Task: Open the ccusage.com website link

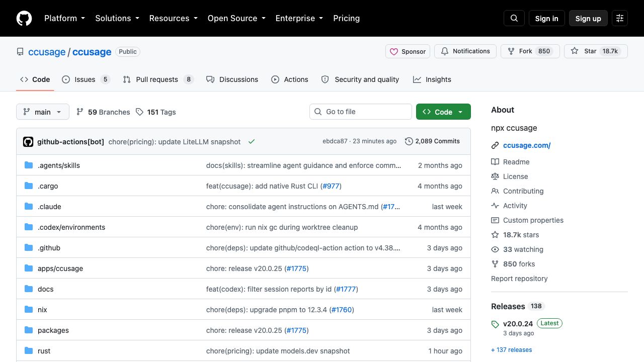Action: click(x=527, y=145)
